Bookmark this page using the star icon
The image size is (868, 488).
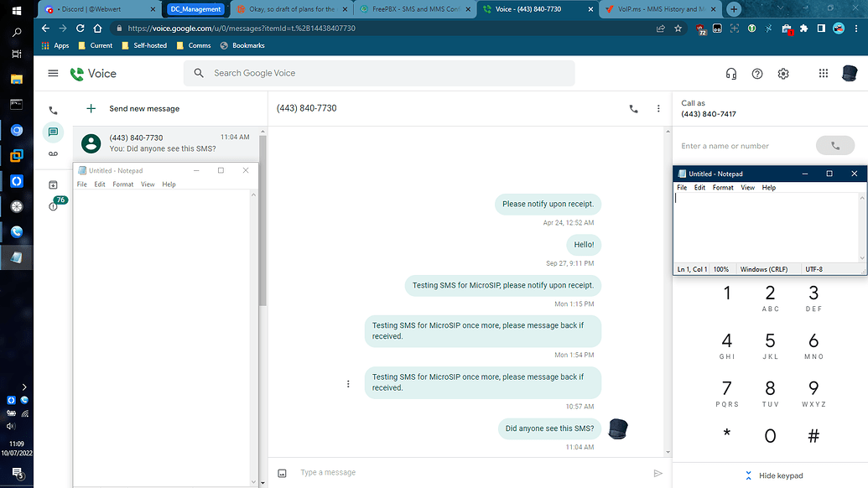coord(678,27)
